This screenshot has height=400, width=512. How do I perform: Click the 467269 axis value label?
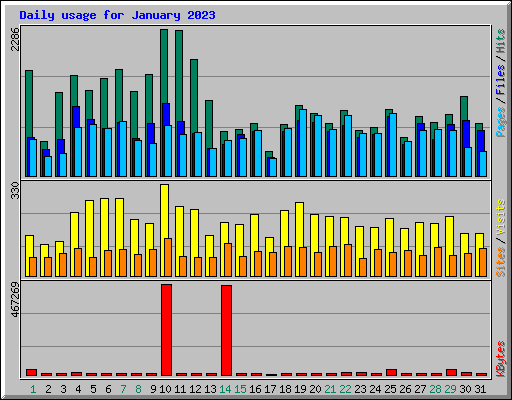[x=15, y=300]
